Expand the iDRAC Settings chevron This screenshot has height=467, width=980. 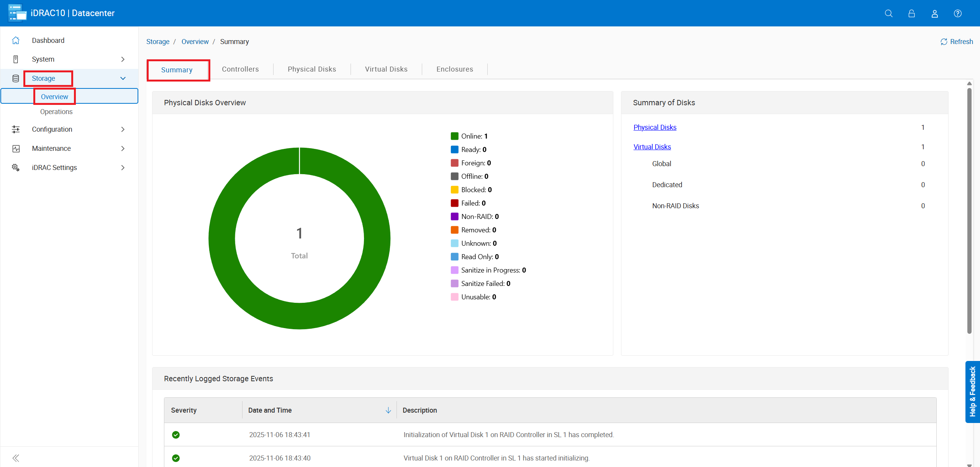pos(123,168)
